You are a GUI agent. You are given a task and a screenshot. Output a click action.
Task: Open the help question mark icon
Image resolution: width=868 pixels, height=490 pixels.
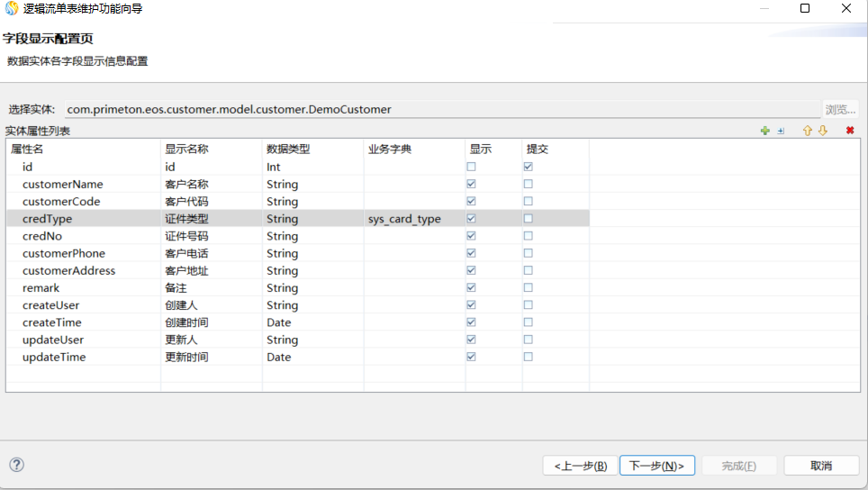[16, 465]
